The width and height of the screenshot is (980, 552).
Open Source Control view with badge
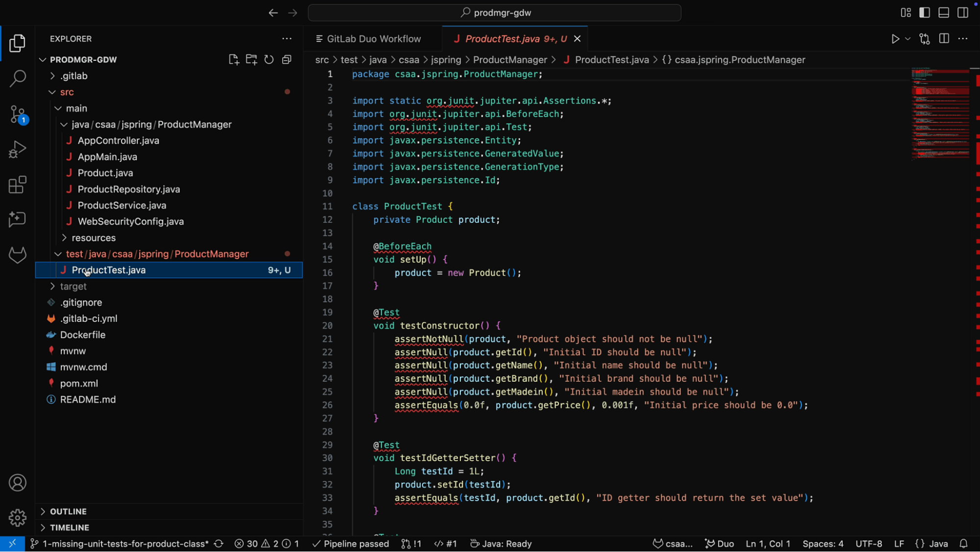click(18, 114)
